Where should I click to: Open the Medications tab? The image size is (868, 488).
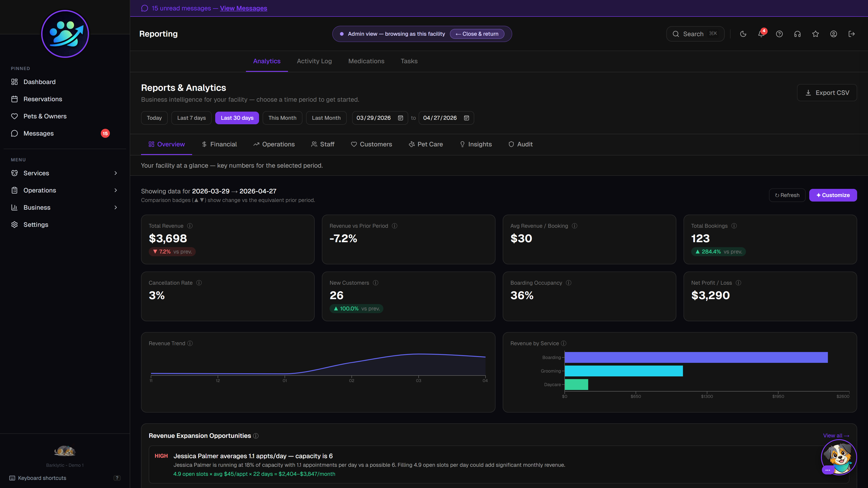[x=366, y=61]
